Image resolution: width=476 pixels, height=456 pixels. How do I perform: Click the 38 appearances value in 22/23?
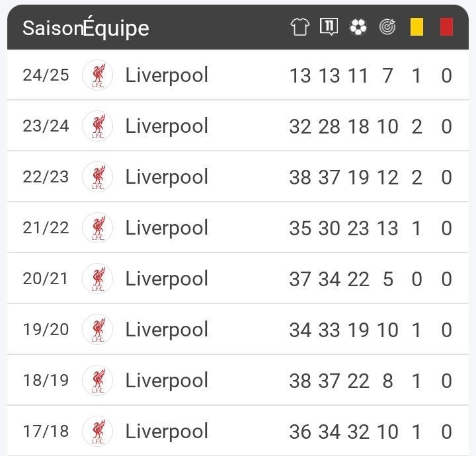(300, 177)
